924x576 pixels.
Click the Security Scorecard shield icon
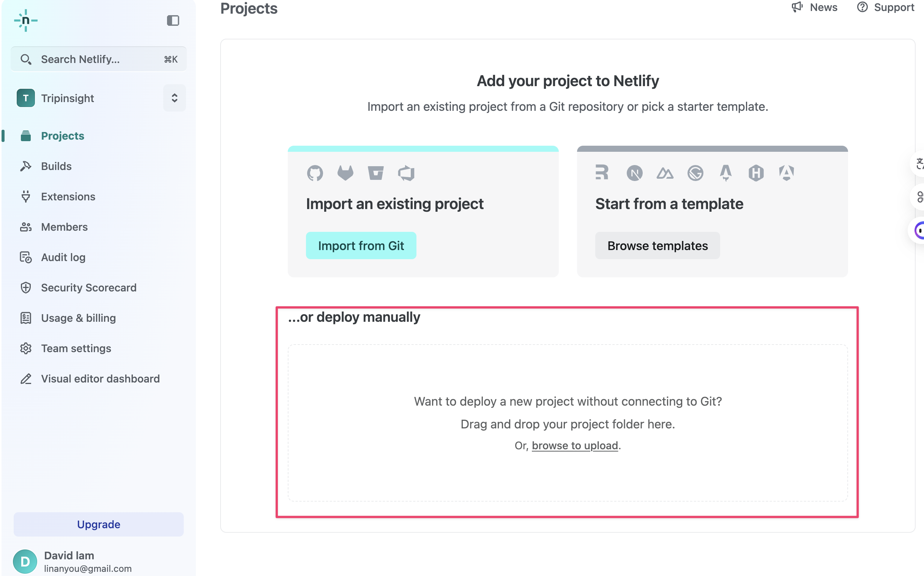coord(25,288)
